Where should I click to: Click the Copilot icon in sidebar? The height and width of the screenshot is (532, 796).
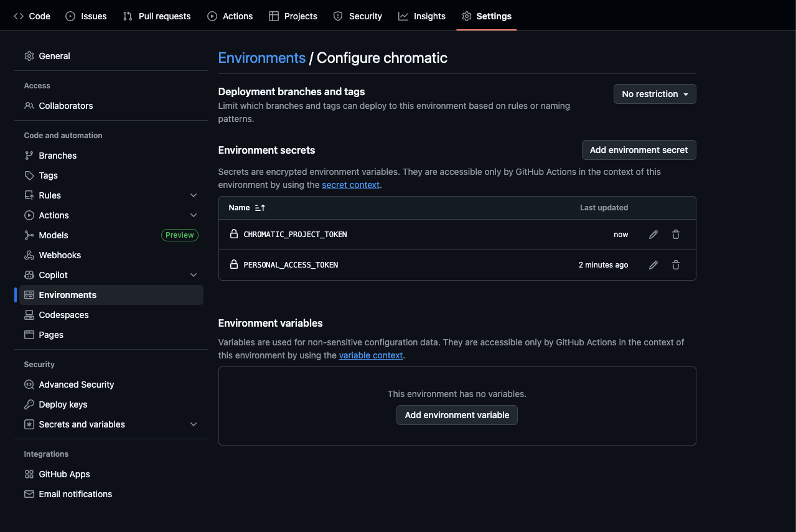pos(29,275)
